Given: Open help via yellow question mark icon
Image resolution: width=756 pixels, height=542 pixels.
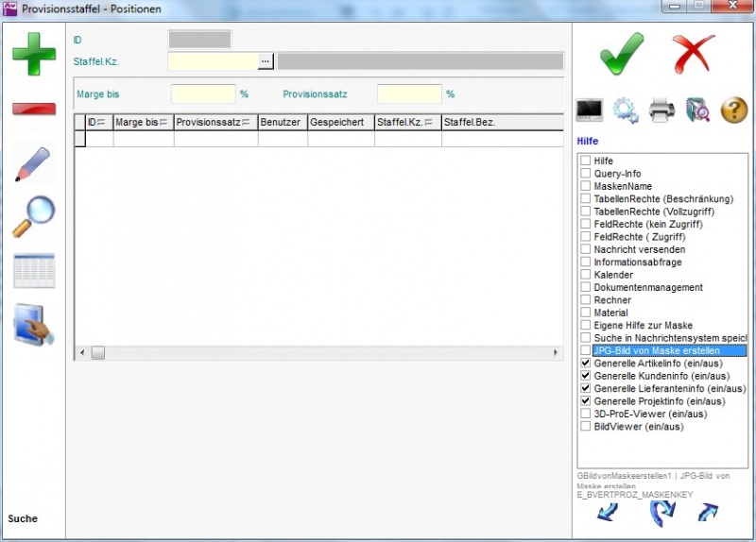Looking at the screenshot, I should pos(734,110).
